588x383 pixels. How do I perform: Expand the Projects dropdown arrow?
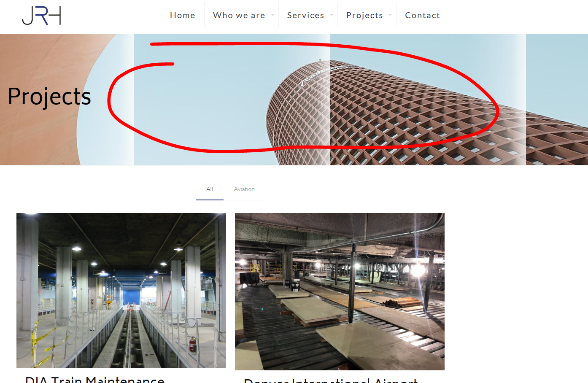(390, 15)
